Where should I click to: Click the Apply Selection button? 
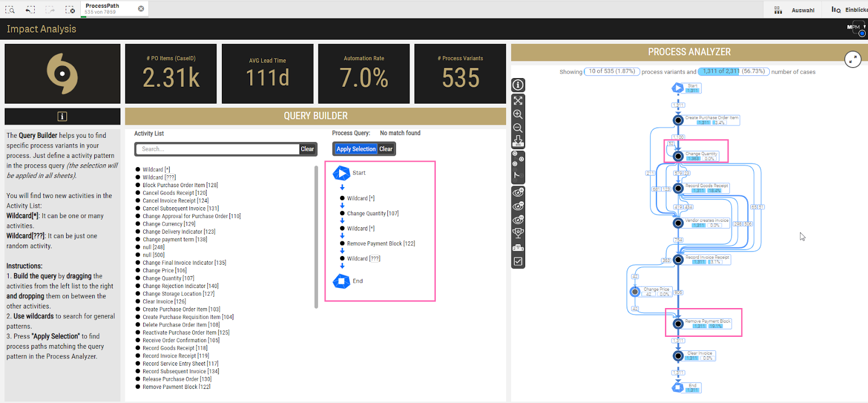pyautogui.click(x=356, y=149)
